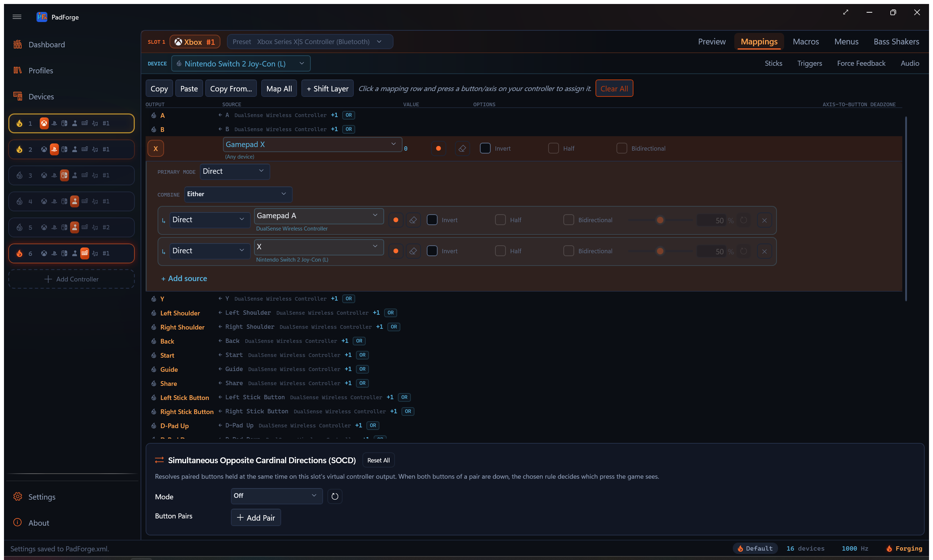Toggle Invert on the Gamepad X row
The height and width of the screenshot is (560, 933).
pyautogui.click(x=485, y=148)
